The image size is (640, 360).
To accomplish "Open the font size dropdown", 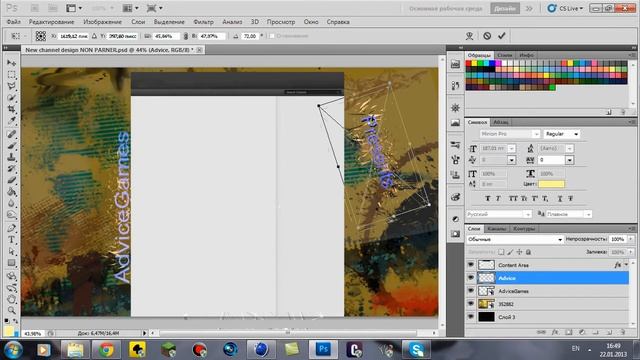I will pos(511,149).
